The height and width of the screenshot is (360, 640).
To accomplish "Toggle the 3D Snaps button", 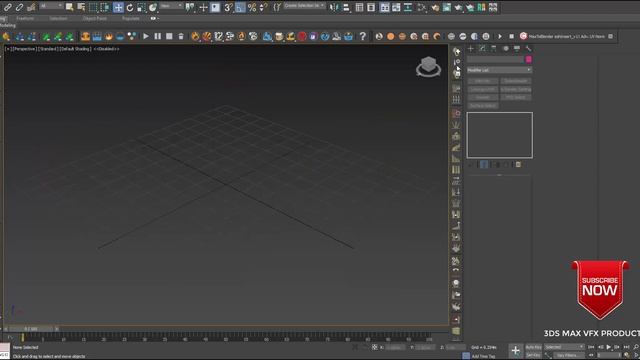I will (228, 7).
